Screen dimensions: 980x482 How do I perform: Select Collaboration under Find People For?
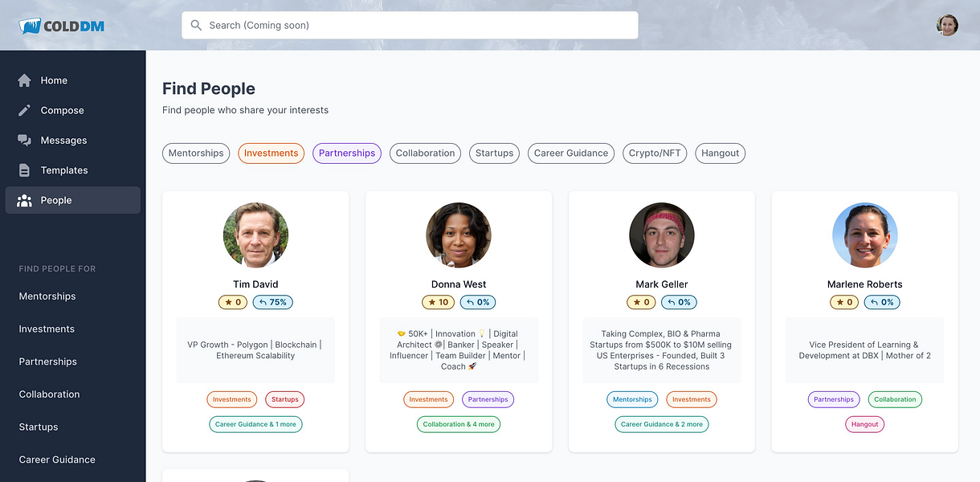(x=49, y=394)
